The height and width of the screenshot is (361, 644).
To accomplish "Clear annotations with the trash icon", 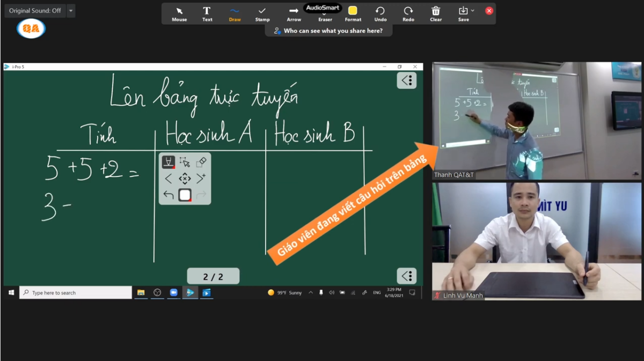I will coord(436,14).
